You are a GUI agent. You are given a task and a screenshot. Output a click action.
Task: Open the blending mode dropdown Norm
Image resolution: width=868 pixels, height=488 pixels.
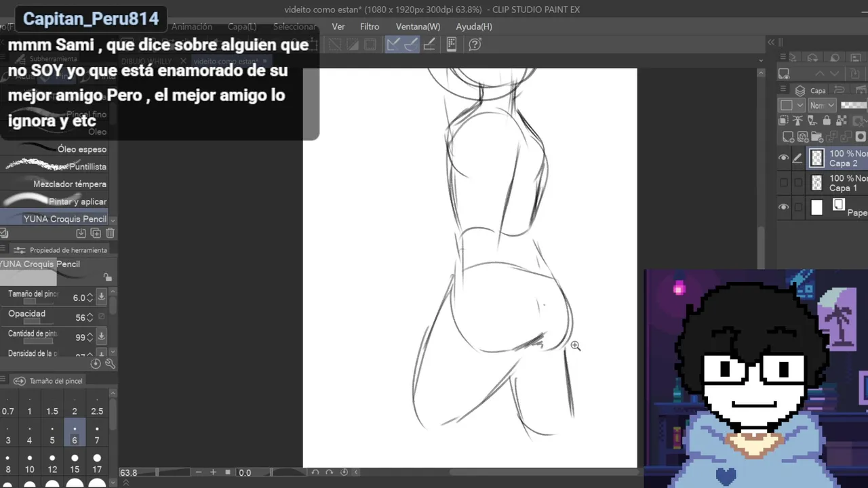pos(823,105)
